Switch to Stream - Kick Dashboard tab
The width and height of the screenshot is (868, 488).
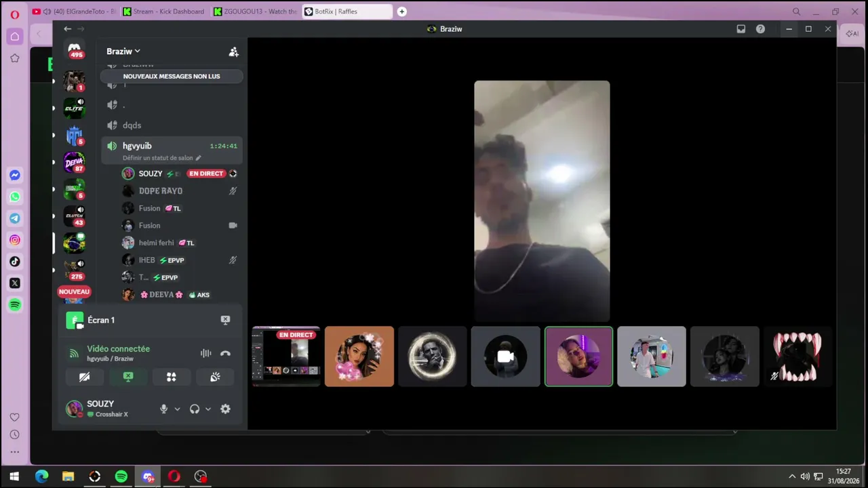click(x=163, y=12)
